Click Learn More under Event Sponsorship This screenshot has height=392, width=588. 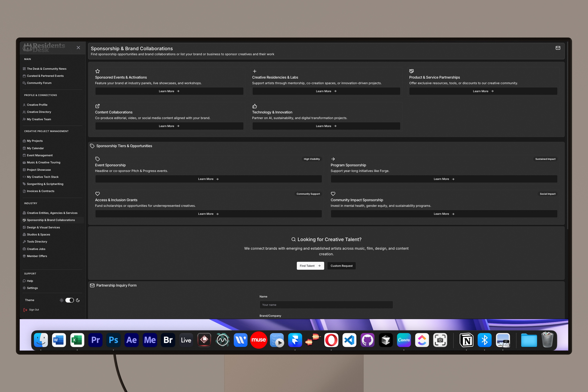[x=209, y=179]
